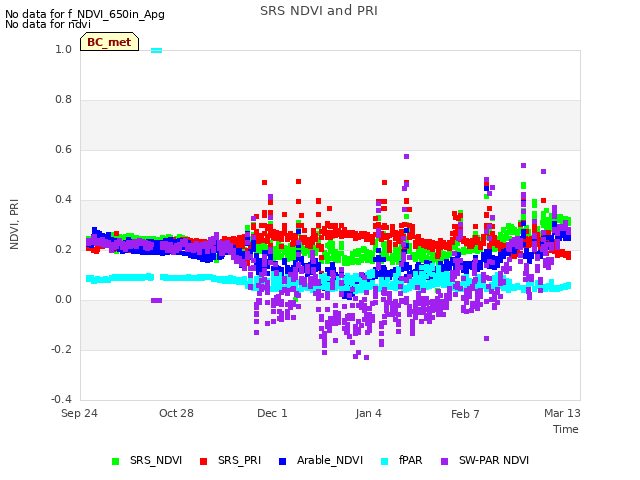Click the cyan fPAR legend swatch
Image resolution: width=640 pixels, height=480 pixels.
[384, 462]
